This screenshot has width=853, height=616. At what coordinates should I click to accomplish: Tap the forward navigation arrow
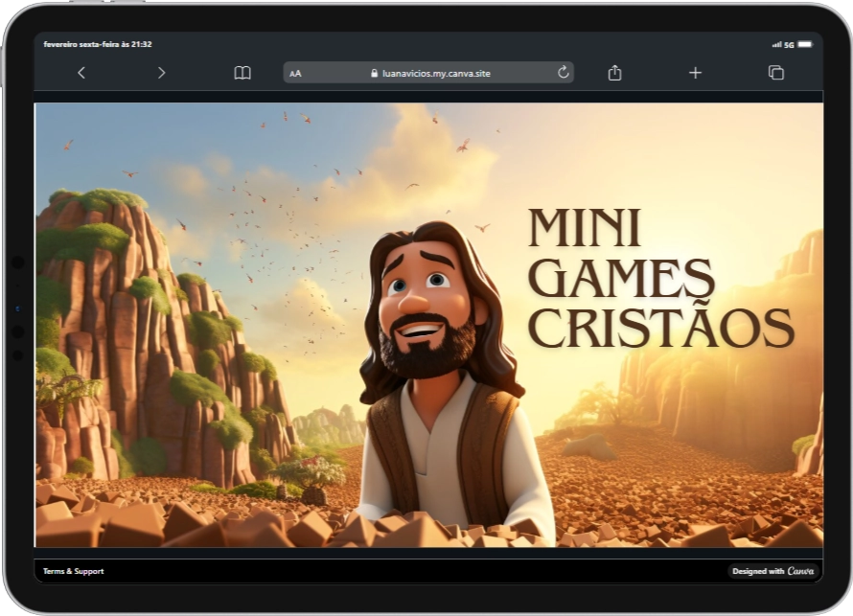point(161,73)
